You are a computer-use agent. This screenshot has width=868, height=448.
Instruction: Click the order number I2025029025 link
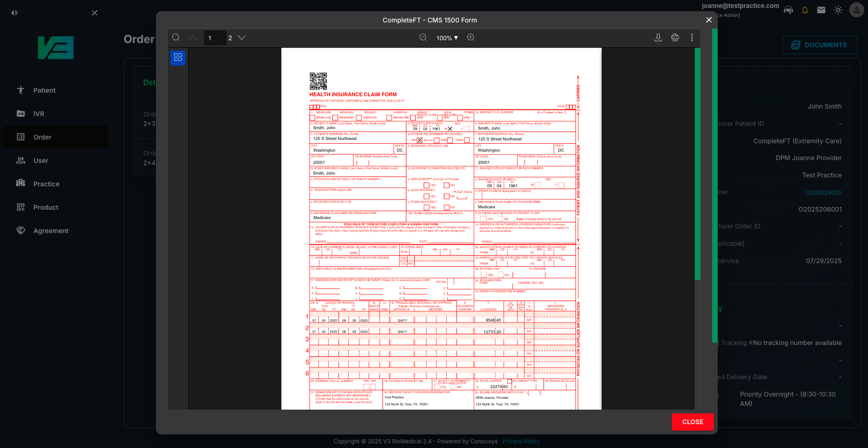[824, 193]
